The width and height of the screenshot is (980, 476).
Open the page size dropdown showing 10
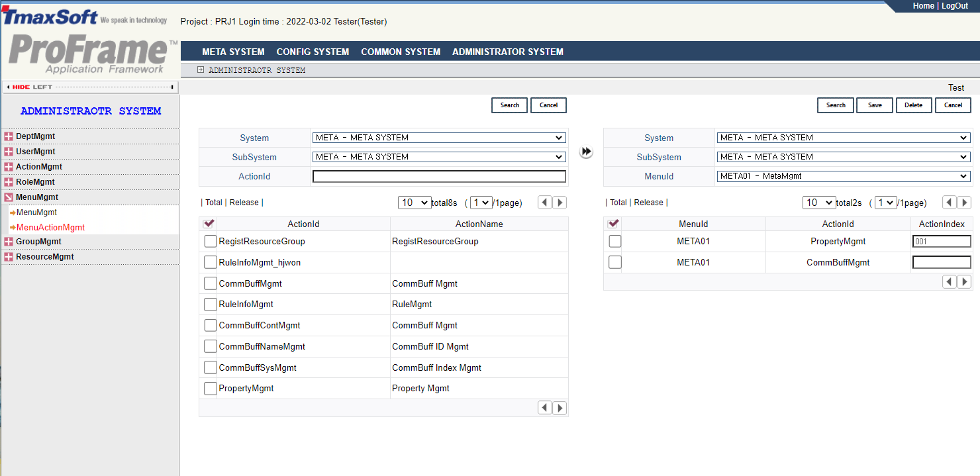[414, 202]
